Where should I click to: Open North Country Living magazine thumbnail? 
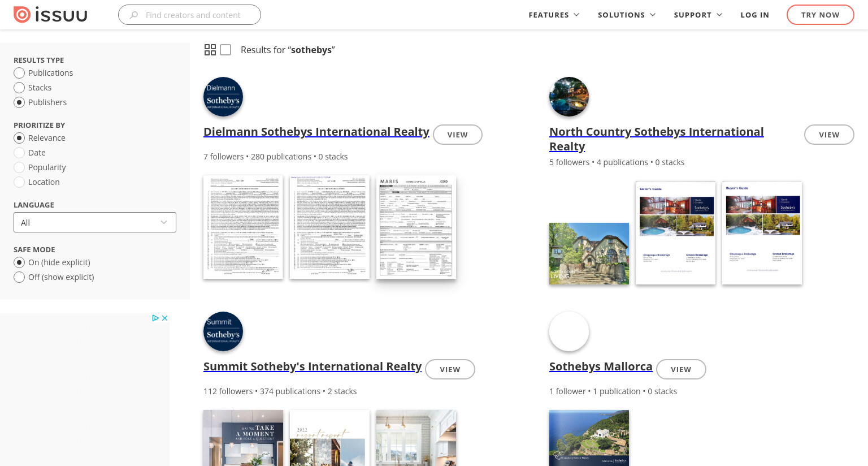(x=589, y=253)
